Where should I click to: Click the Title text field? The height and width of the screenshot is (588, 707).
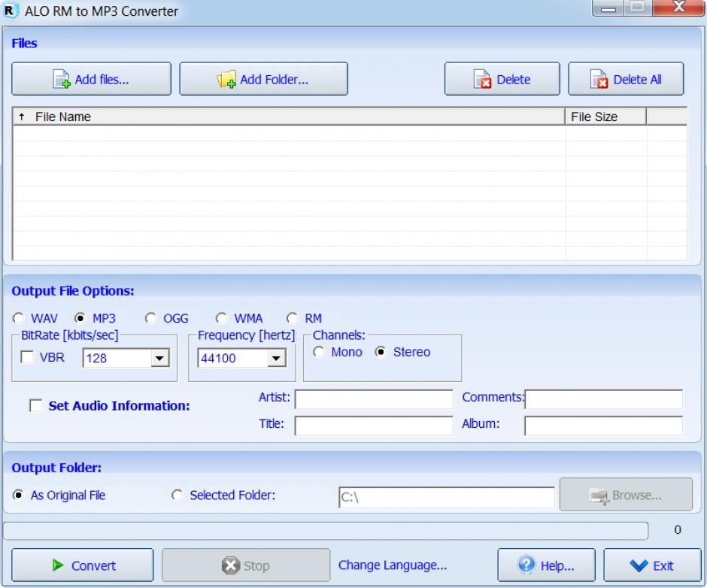374,426
